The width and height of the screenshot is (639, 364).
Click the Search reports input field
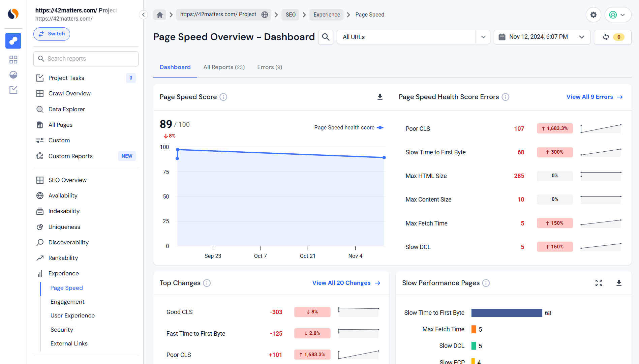tap(86, 59)
